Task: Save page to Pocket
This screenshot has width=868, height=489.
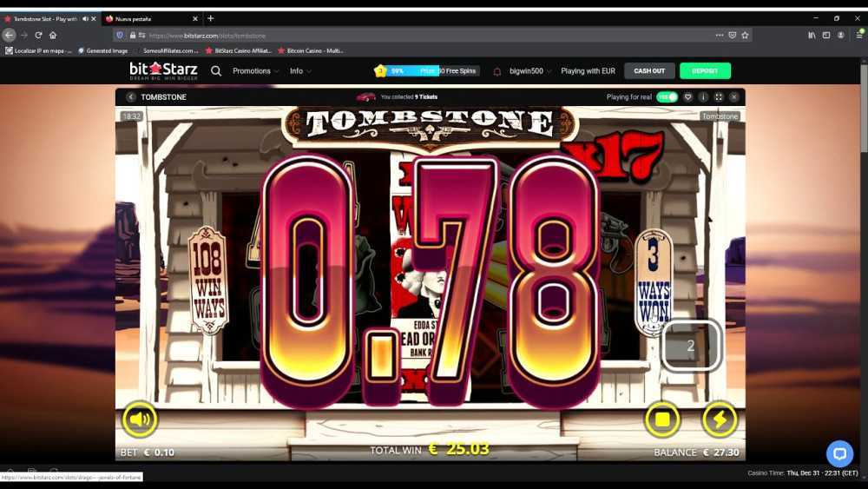Action: [x=732, y=35]
